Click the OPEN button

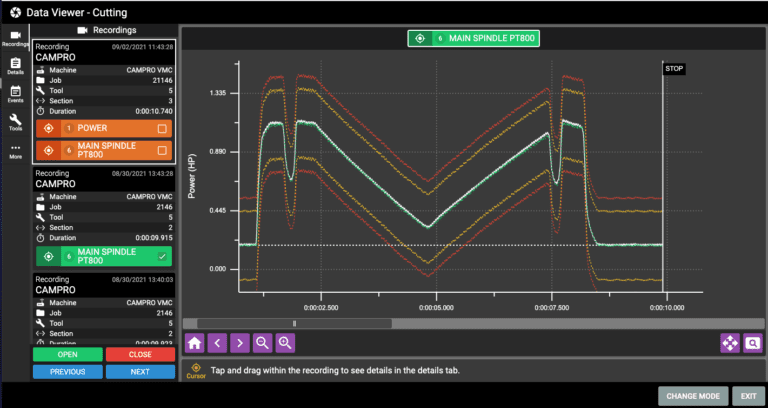[x=68, y=355]
